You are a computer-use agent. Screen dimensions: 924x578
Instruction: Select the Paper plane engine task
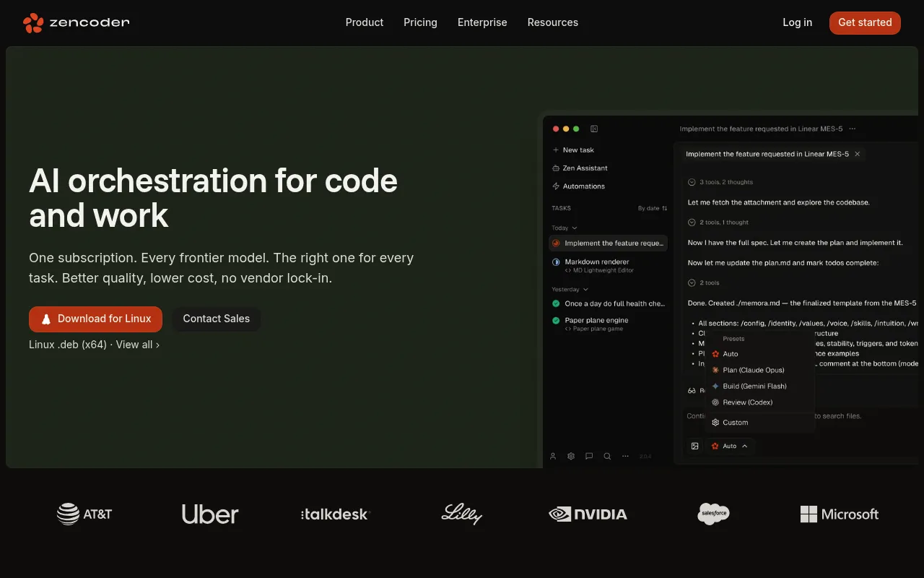(608, 324)
